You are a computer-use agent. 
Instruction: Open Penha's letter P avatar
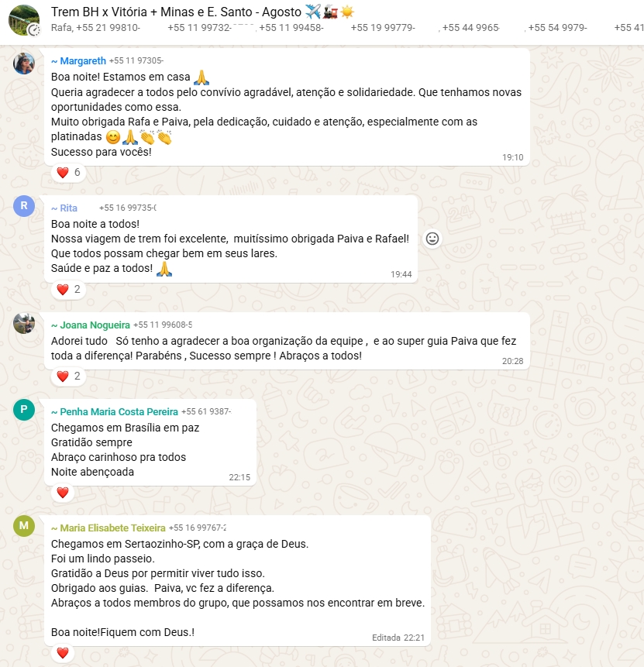point(24,410)
